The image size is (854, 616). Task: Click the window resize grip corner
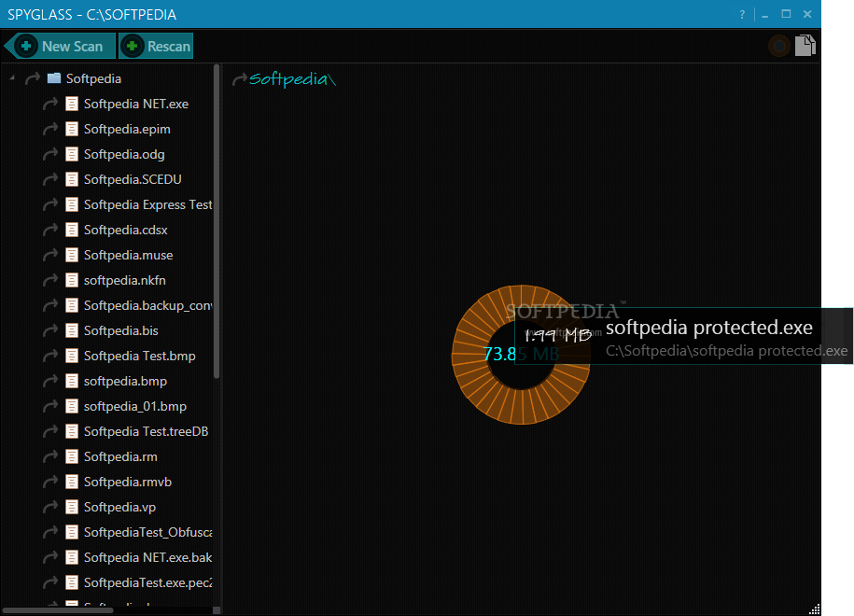tap(814, 609)
